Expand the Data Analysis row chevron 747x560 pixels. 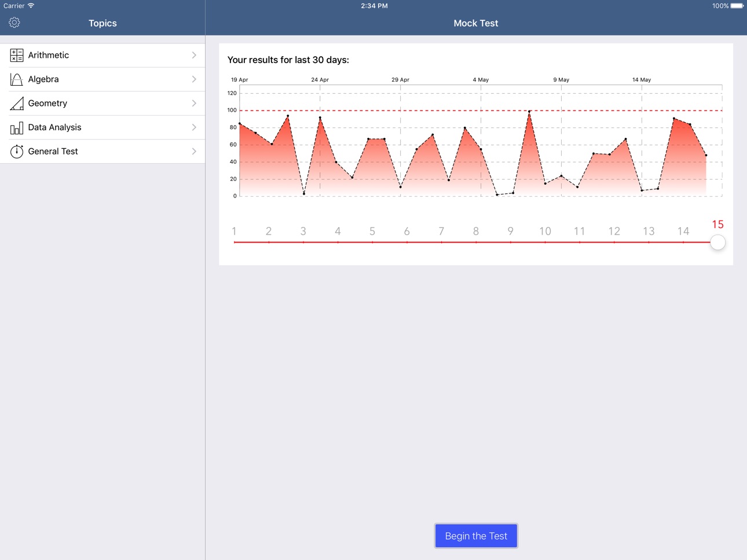tap(194, 127)
